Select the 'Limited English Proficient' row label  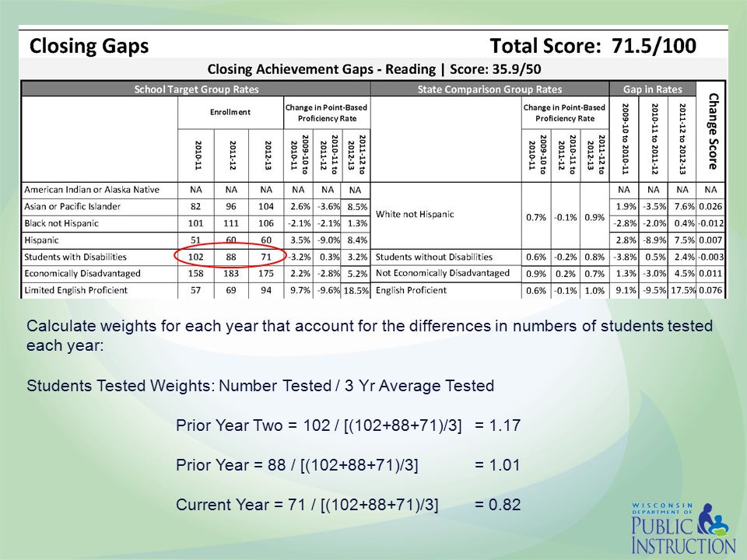(76, 290)
